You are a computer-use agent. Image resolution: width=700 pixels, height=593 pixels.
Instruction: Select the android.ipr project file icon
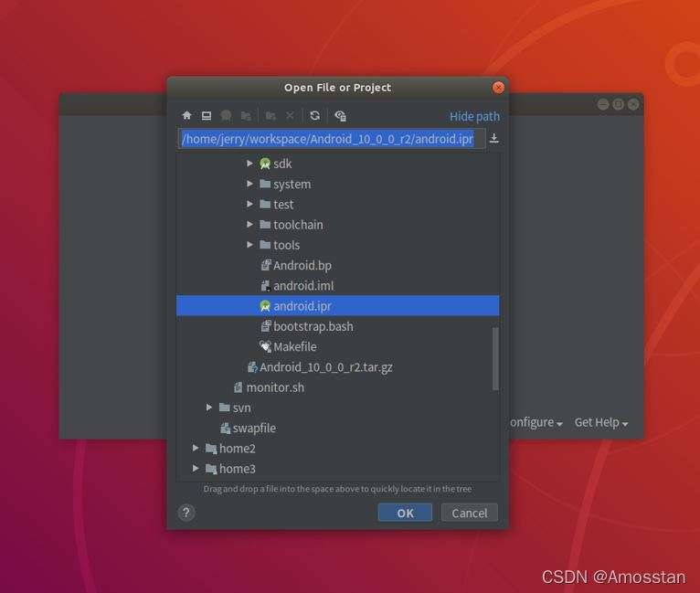click(x=265, y=306)
